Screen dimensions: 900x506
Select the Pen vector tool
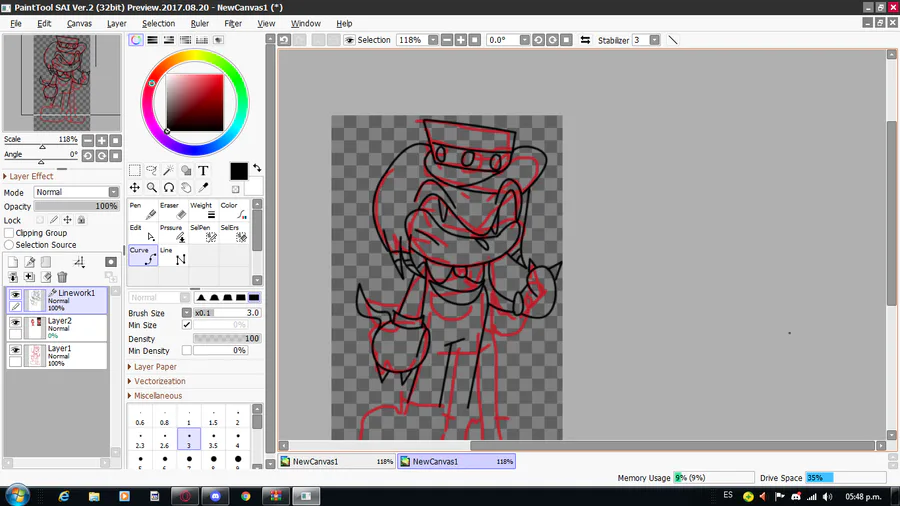142,211
